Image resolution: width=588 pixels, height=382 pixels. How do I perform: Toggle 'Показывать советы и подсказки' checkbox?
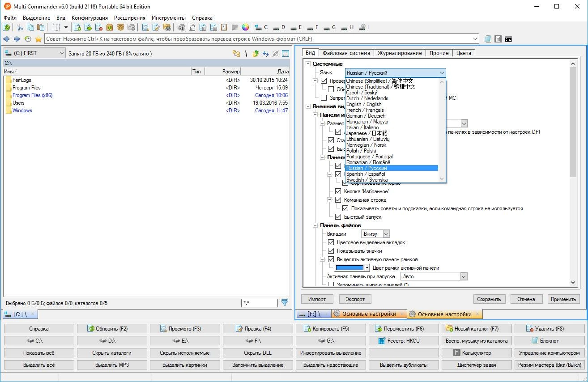(x=345, y=208)
